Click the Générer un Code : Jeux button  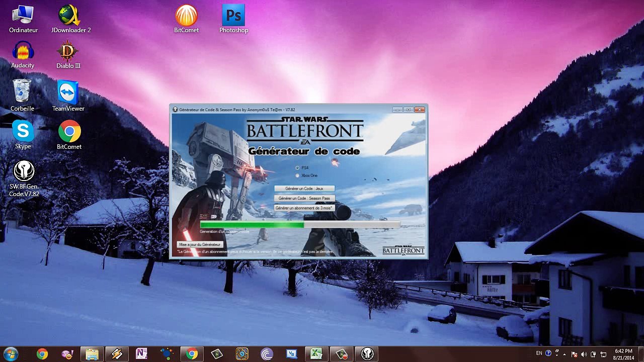pyautogui.click(x=304, y=189)
